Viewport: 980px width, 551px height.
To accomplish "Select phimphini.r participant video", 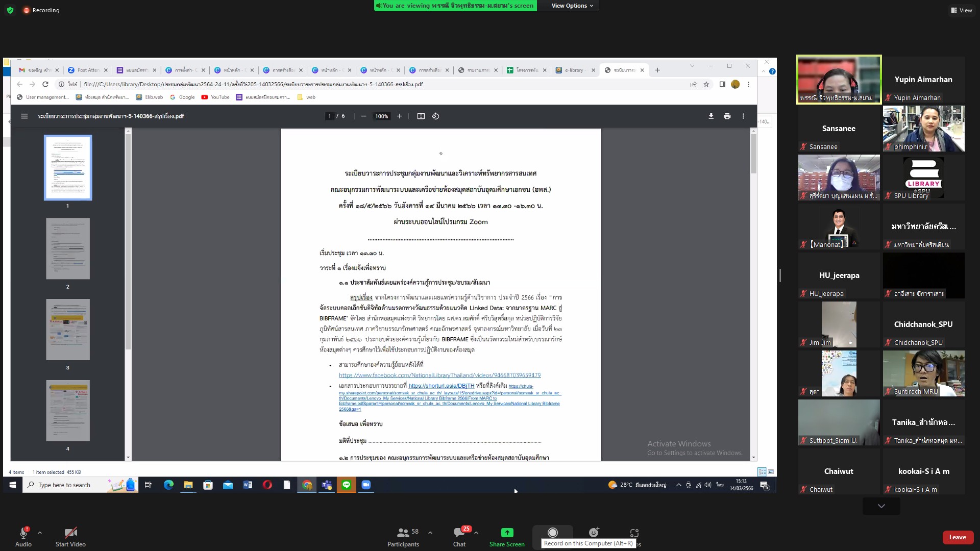I will point(923,129).
